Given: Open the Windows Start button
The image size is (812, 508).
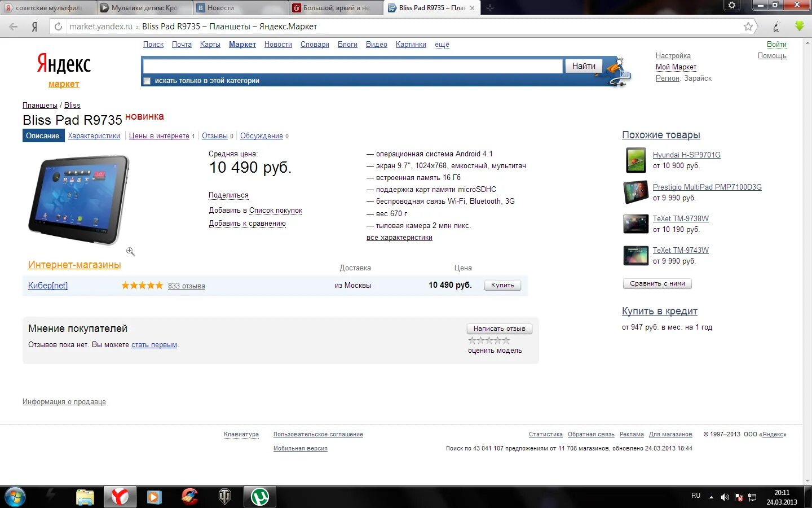Looking at the screenshot, I should click(15, 497).
